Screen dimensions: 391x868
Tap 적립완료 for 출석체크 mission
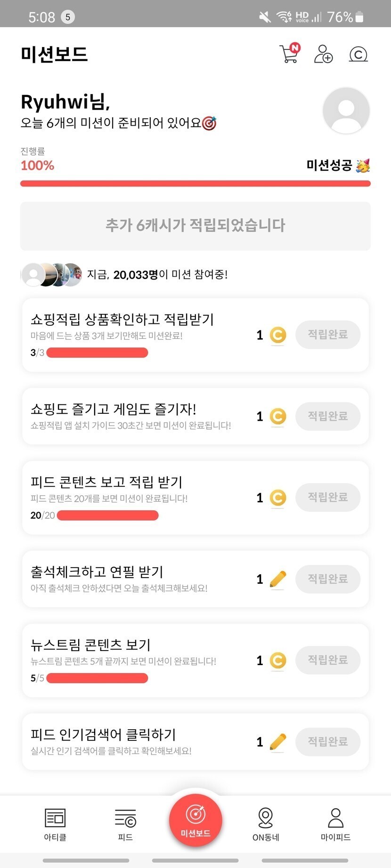coord(328,579)
